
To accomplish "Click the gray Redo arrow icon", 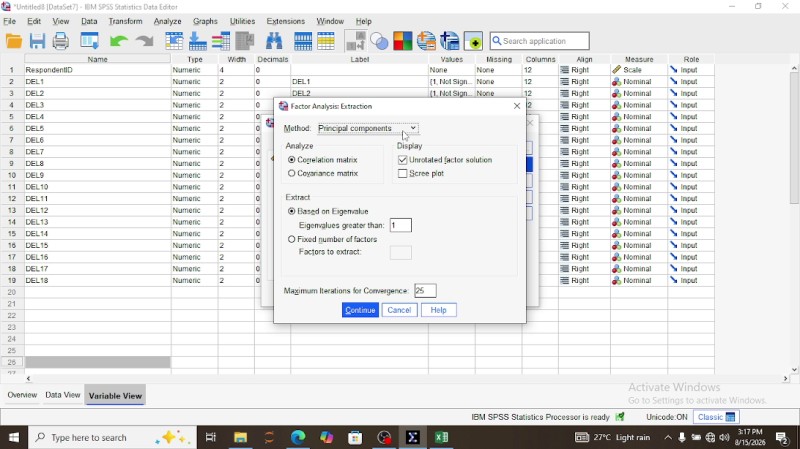I will (145, 41).
